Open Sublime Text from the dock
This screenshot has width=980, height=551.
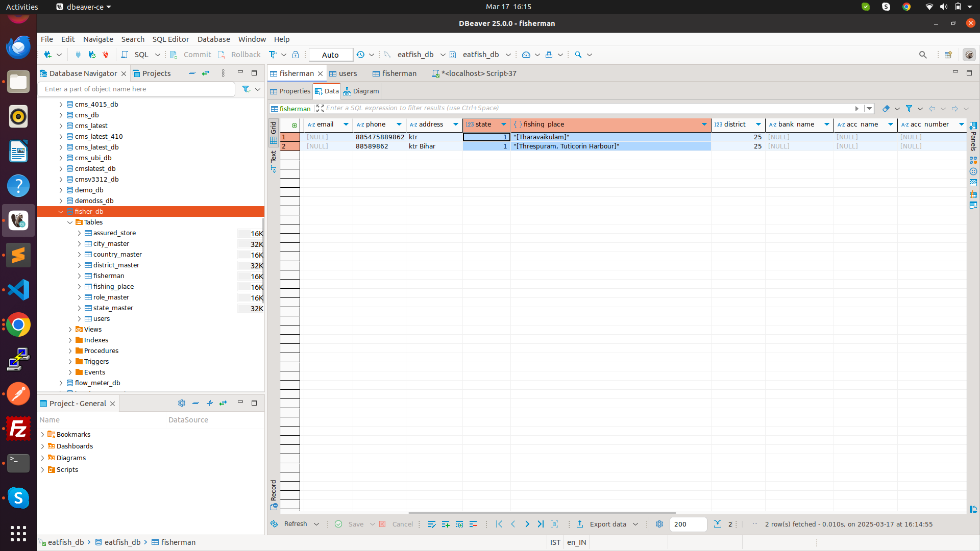pos(18,255)
